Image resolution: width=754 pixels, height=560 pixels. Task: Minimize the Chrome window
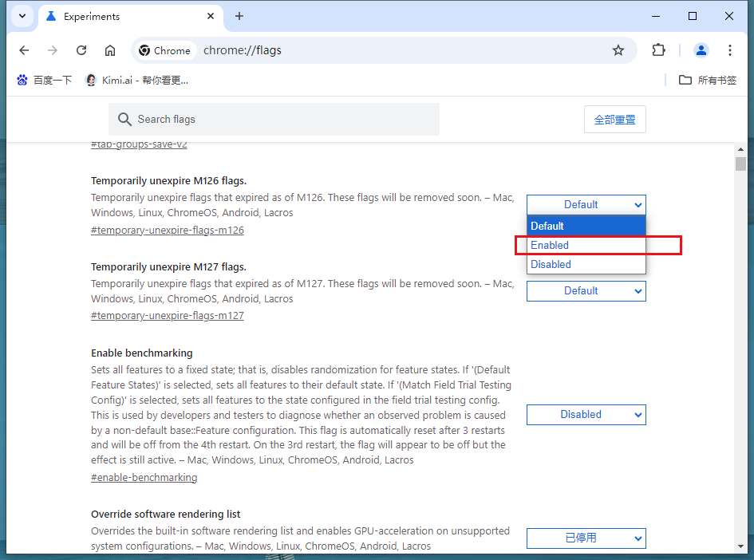point(655,16)
